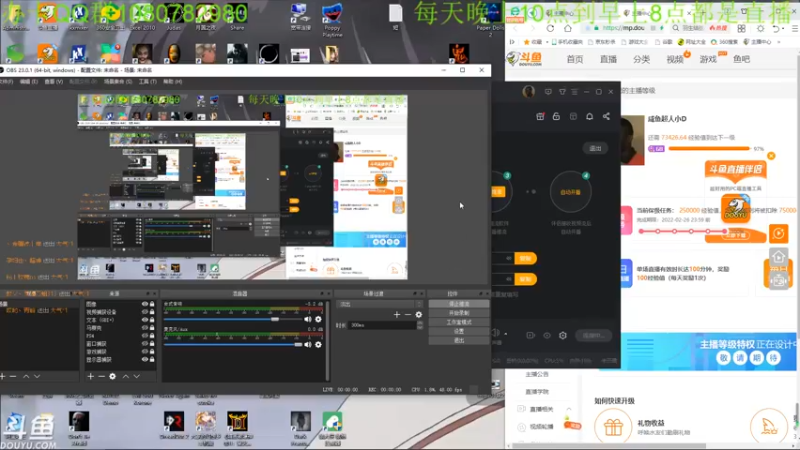
Task: Mute the desktop audio channel speaker icon
Action: click(308, 319)
